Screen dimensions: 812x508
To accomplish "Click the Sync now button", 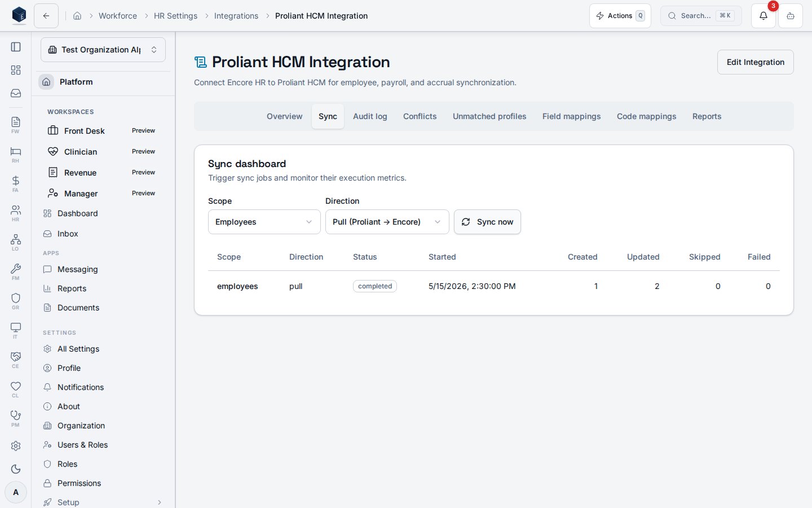I will 487,222.
